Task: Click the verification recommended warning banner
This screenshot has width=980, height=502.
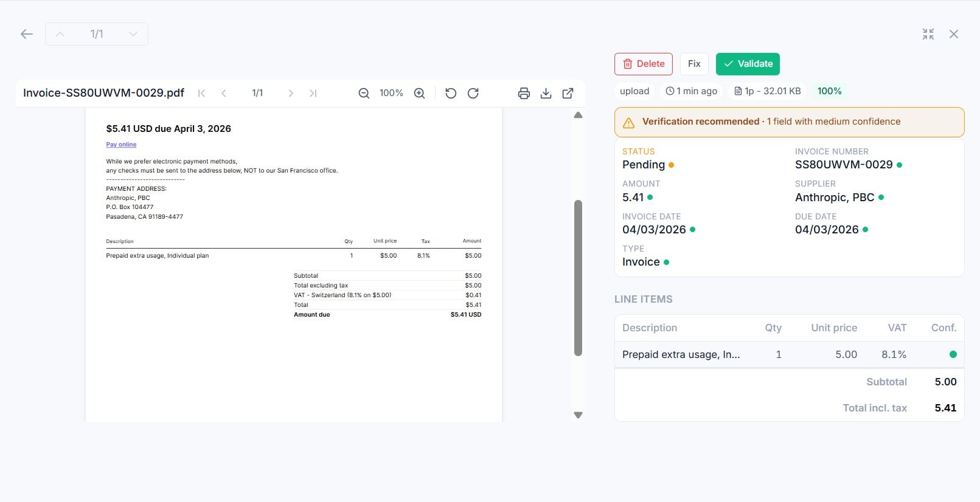Action: (789, 122)
